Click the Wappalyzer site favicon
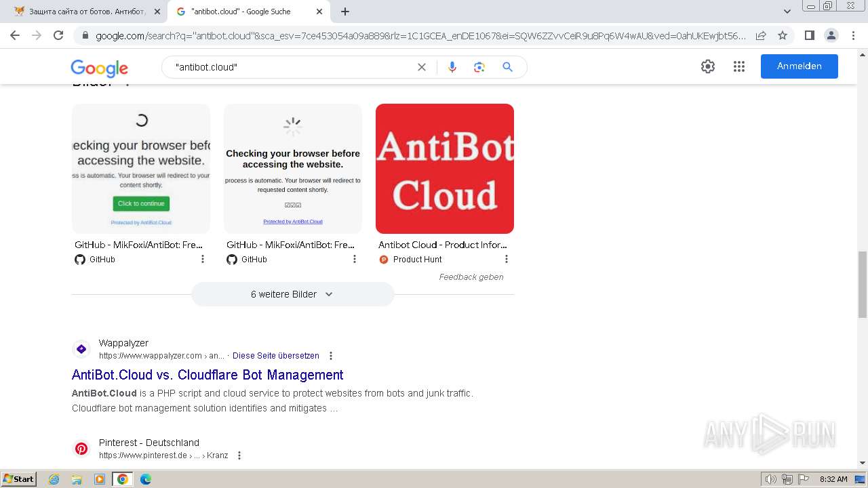Screen dimensions: 868x488 click(81, 349)
